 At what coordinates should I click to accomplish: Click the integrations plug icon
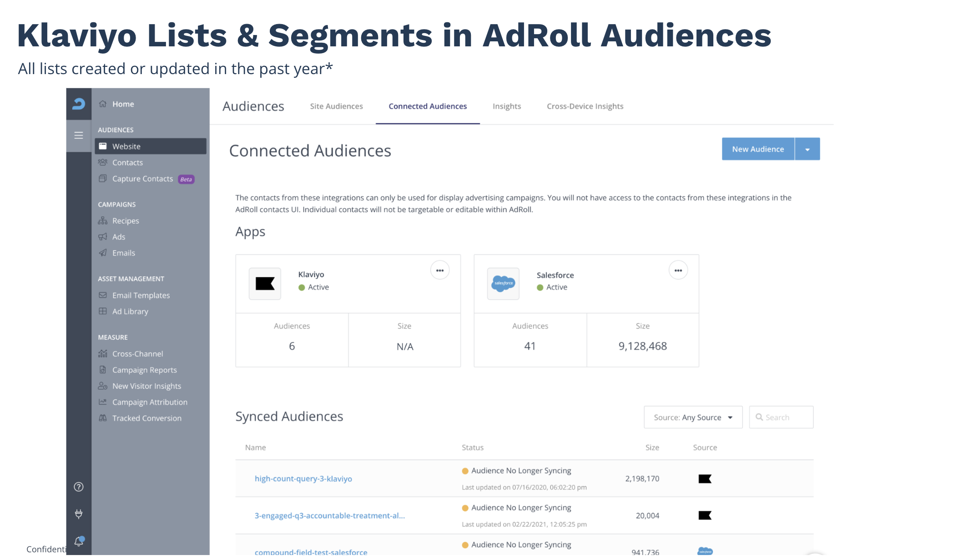tap(79, 514)
